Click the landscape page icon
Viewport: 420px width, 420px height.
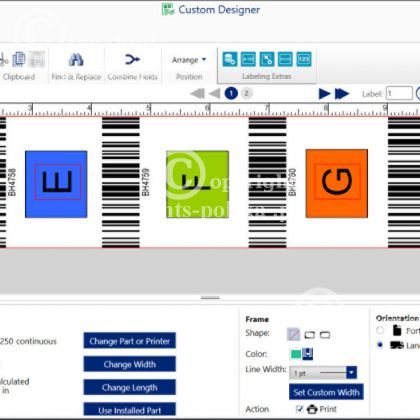coord(397,345)
